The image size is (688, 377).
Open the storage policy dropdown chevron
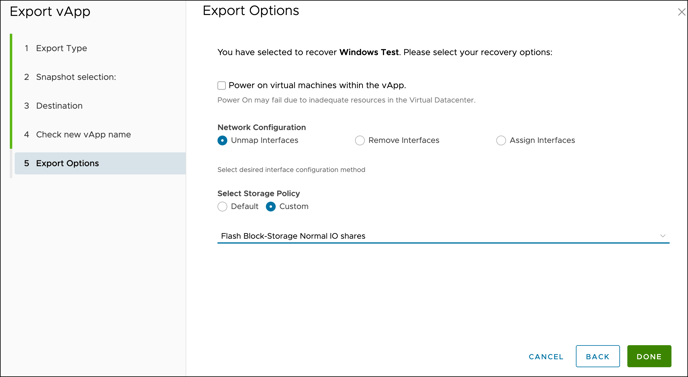coord(663,236)
